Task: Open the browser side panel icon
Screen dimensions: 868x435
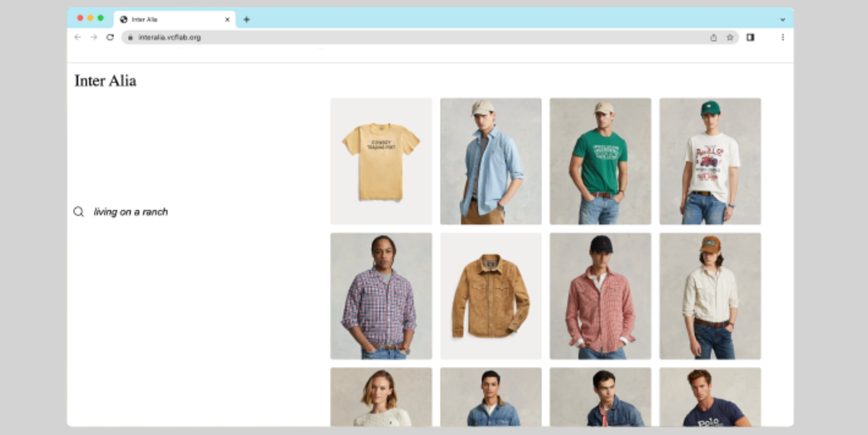Action: pyautogui.click(x=750, y=37)
